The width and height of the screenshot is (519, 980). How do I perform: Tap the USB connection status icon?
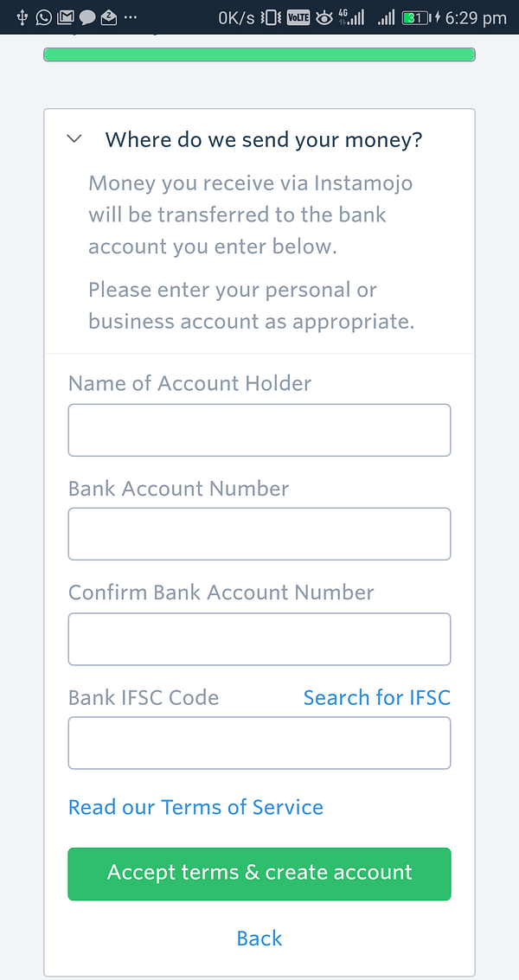(x=22, y=17)
